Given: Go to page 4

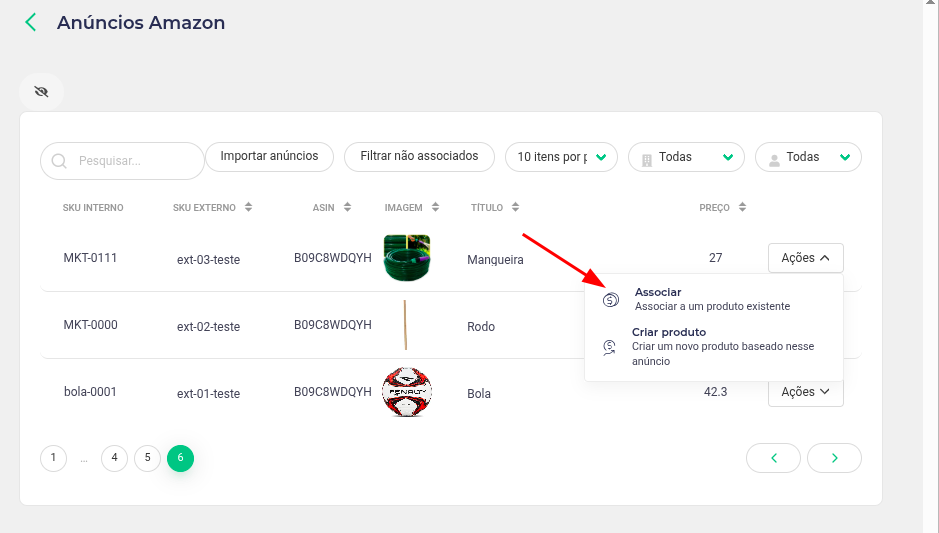Looking at the screenshot, I should 114,458.
